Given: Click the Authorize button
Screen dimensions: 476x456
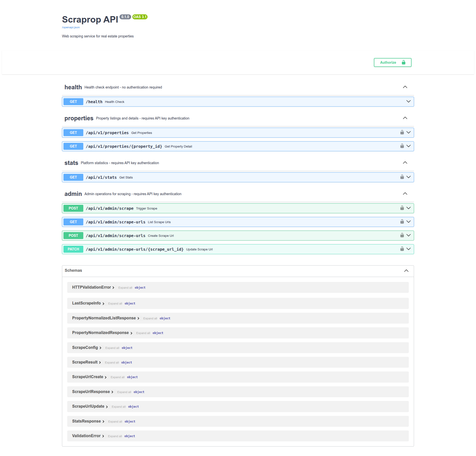Looking at the screenshot, I should tap(388, 62).
